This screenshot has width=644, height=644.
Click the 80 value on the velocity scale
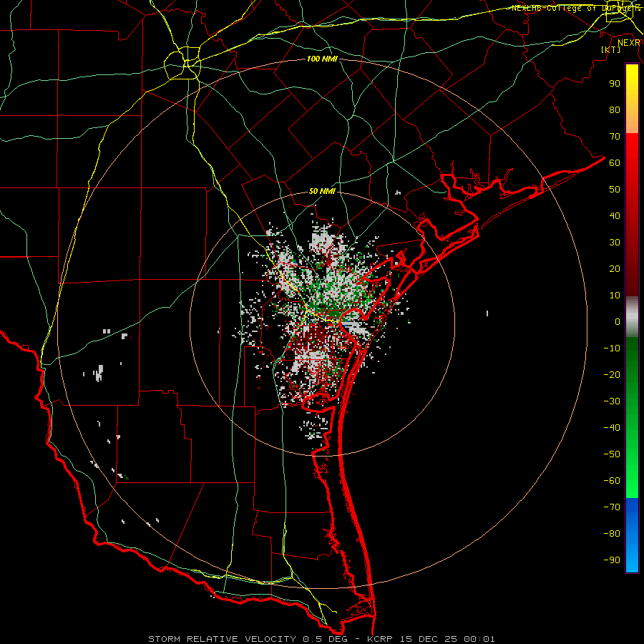click(x=615, y=110)
